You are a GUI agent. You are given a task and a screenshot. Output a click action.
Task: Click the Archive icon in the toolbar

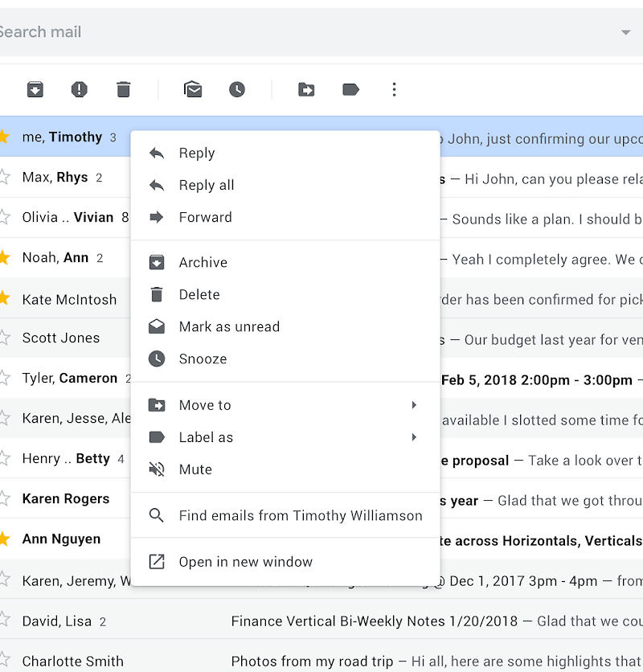tap(35, 90)
